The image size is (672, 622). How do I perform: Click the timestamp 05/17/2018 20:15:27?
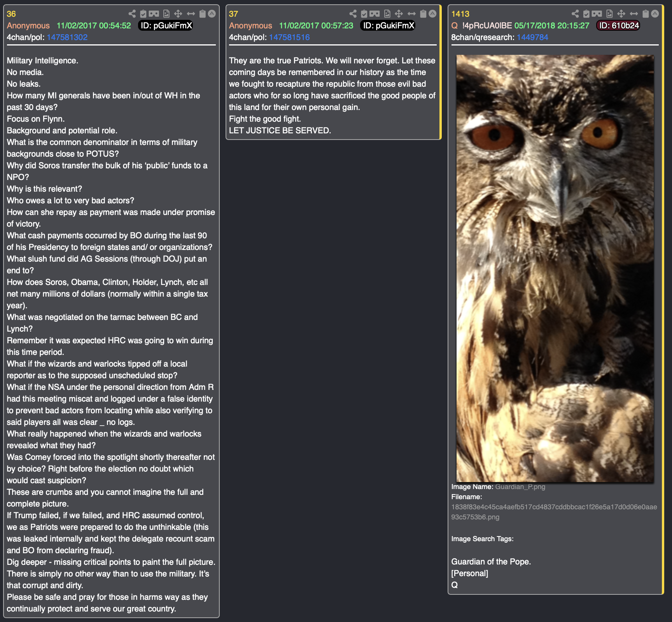(552, 26)
